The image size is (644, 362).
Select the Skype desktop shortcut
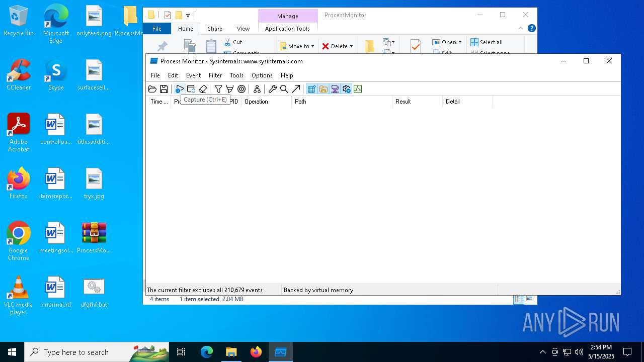coord(56,75)
